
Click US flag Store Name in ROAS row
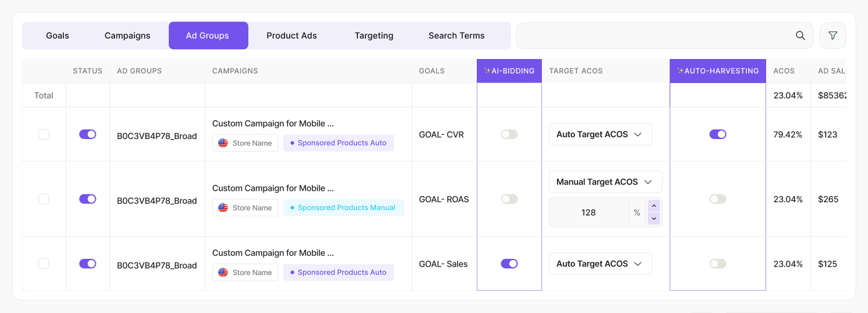245,208
